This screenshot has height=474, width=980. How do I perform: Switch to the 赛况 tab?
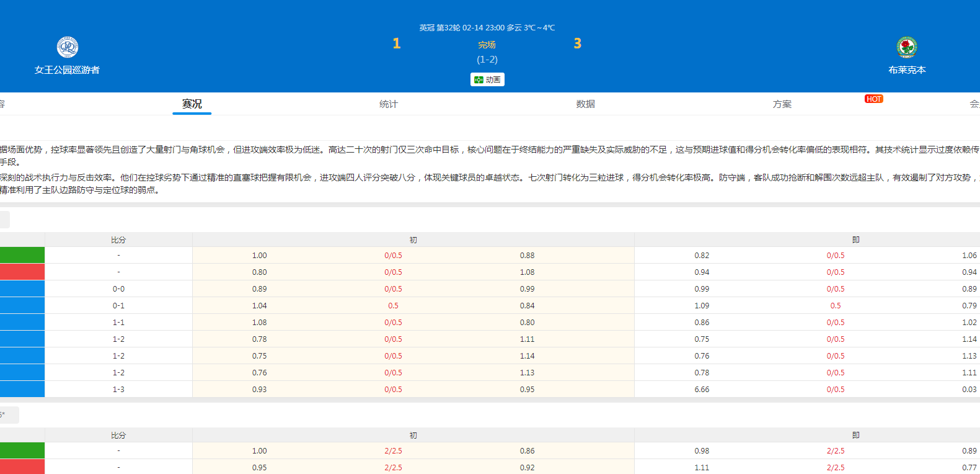tap(192, 104)
